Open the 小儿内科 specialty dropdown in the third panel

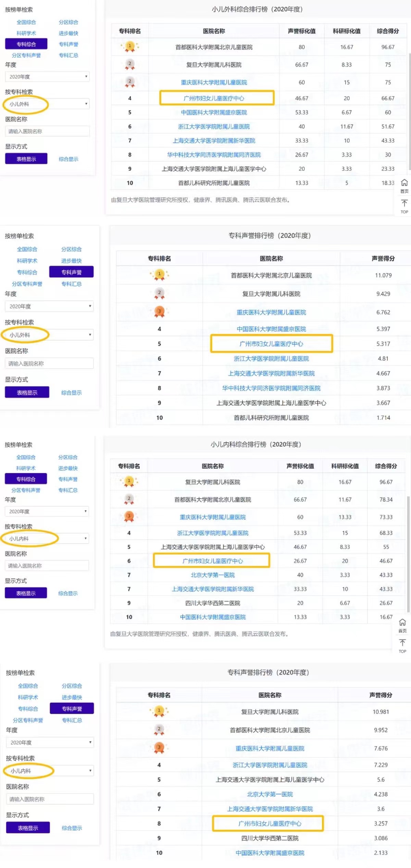47,538
